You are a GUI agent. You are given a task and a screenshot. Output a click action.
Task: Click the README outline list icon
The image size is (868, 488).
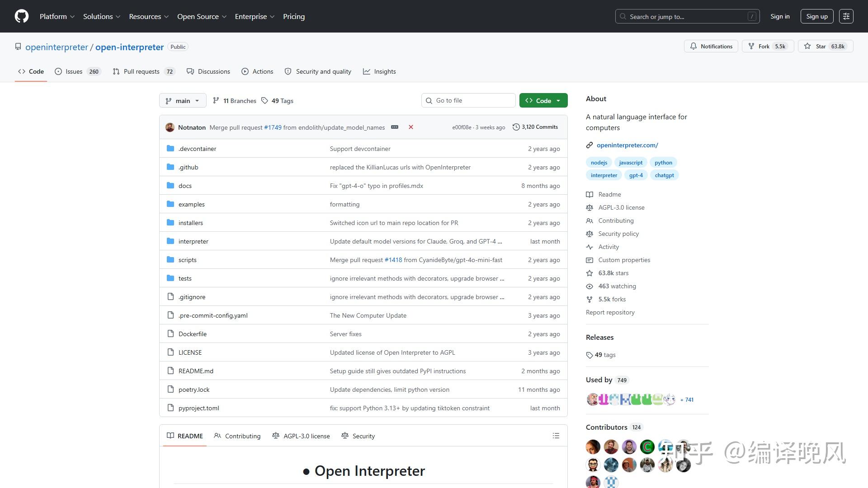point(556,436)
